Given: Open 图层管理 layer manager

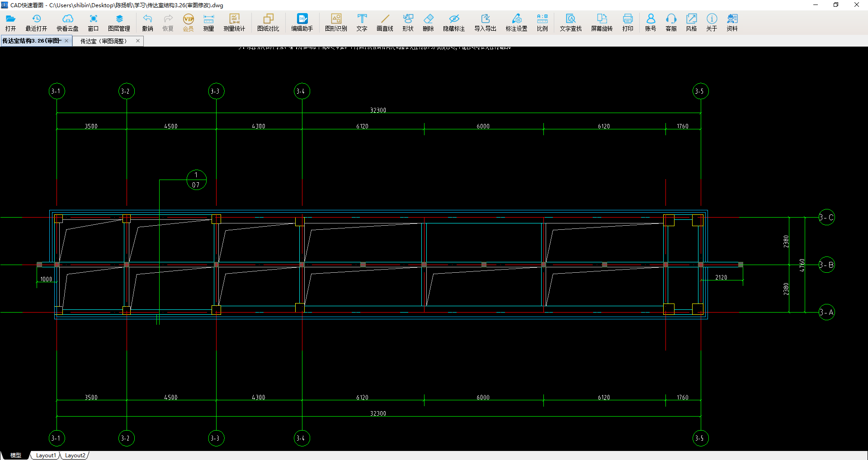Looking at the screenshot, I should tap(119, 22).
